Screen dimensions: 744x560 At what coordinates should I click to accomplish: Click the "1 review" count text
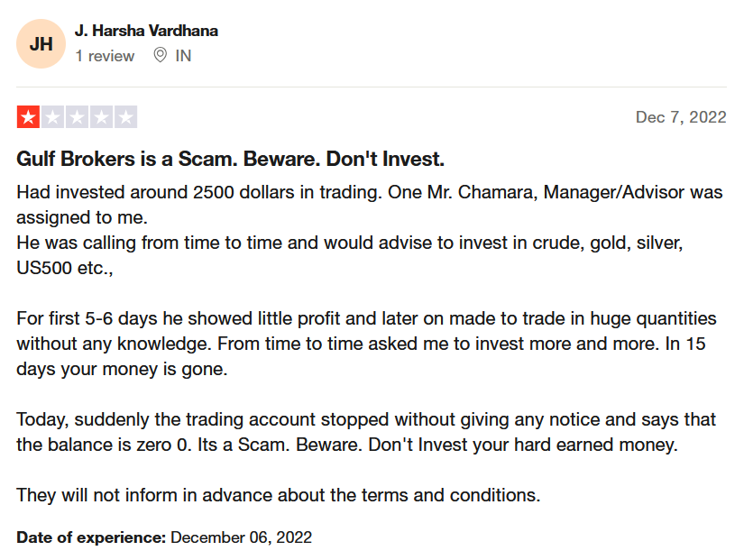105,56
